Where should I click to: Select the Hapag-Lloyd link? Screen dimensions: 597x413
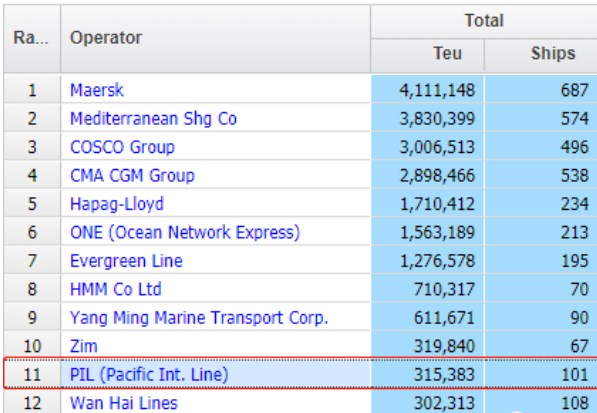pyautogui.click(x=117, y=204)
